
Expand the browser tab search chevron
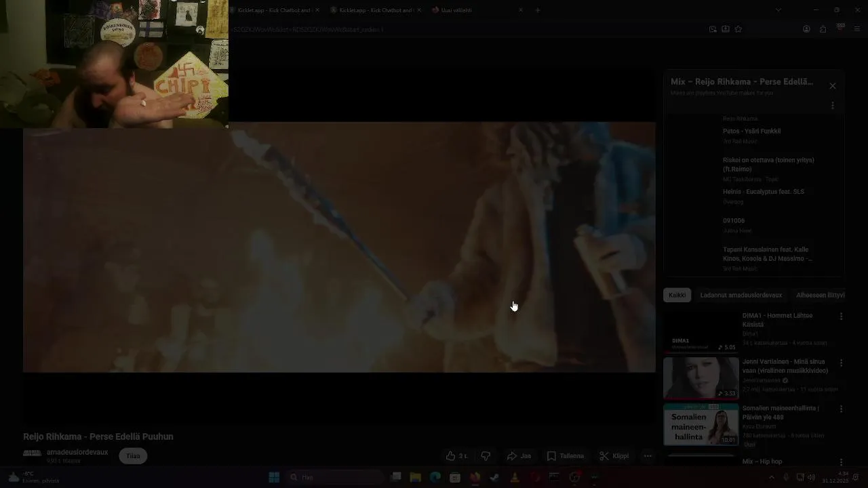778,10
